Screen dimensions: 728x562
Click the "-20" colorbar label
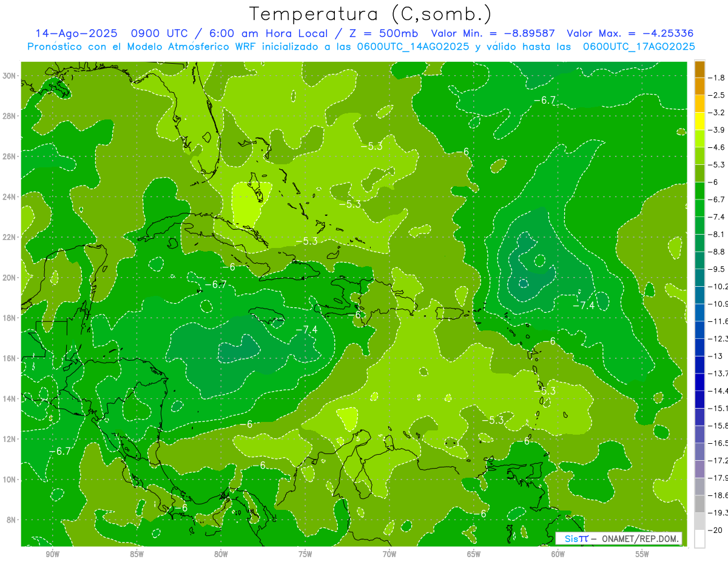point(715,530)
